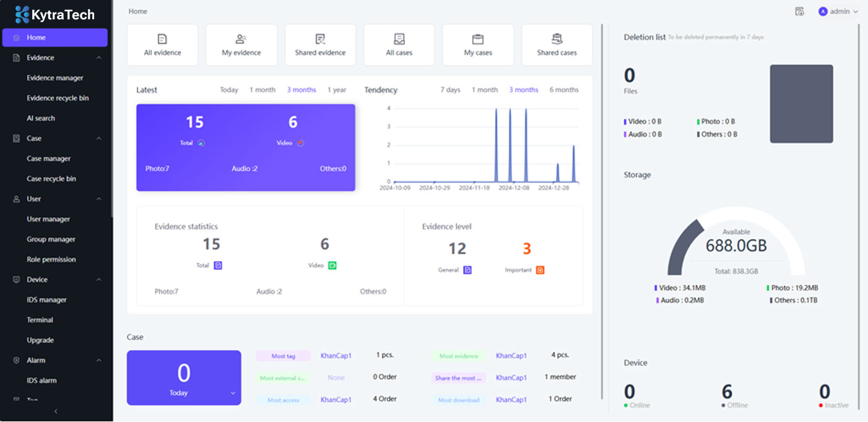
Task: Expand the Today case count dropdown
Action: [x=233, y=393]
